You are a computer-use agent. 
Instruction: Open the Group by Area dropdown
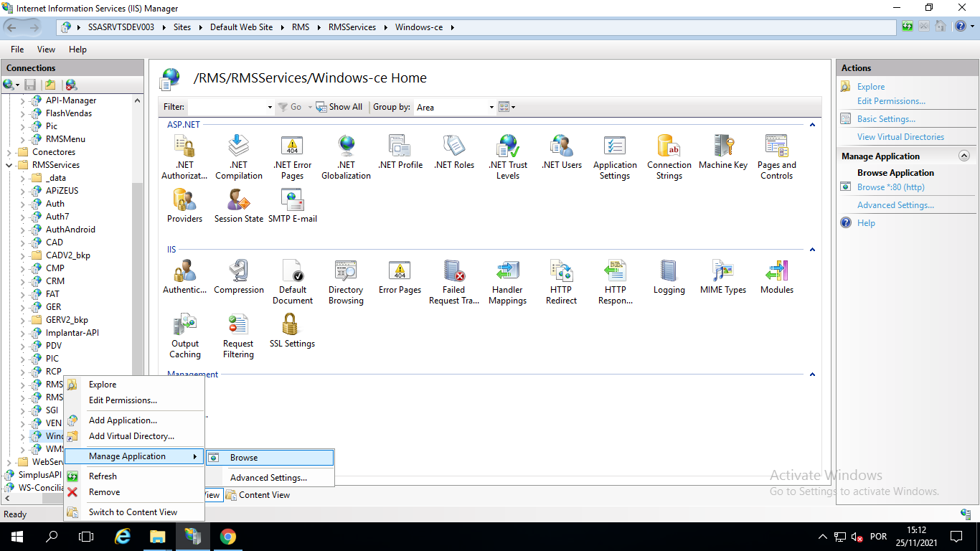point(491,108)
